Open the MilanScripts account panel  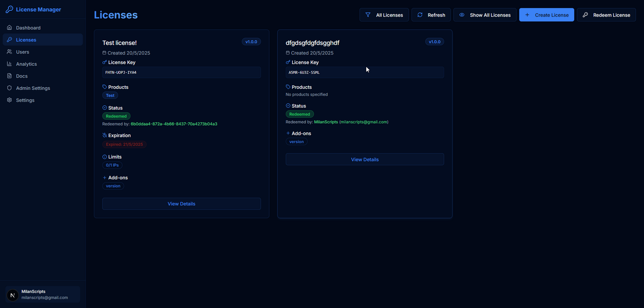[x=43, y=295]
